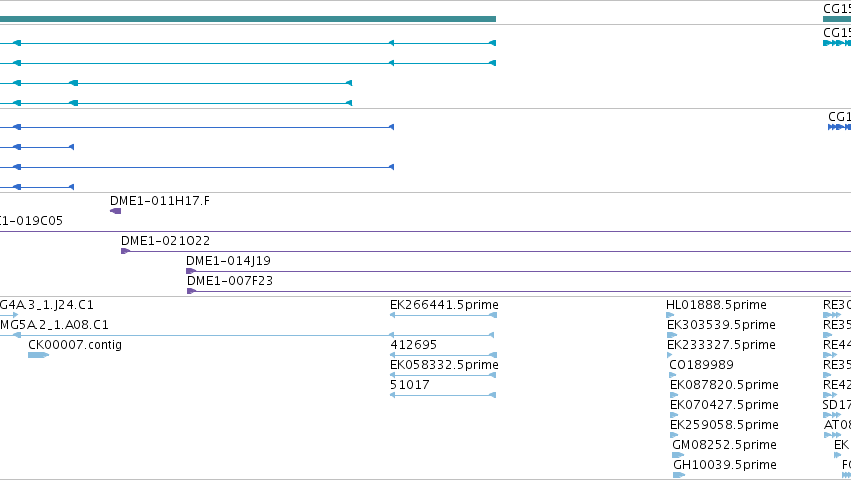Click the EK233327.5prime label
Image resolution: width=851 pixels, height=480 pixels.
pyautogui.click(x=721, y=345)
